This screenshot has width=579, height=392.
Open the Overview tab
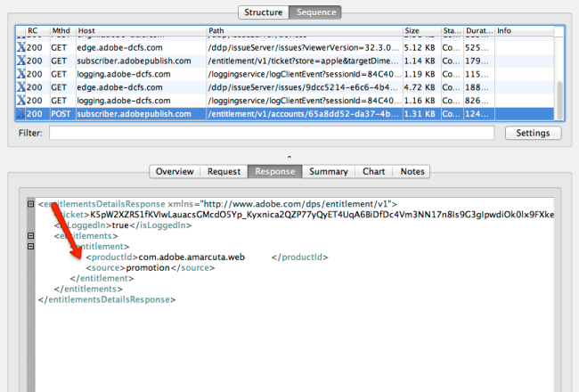pos(175,171)
